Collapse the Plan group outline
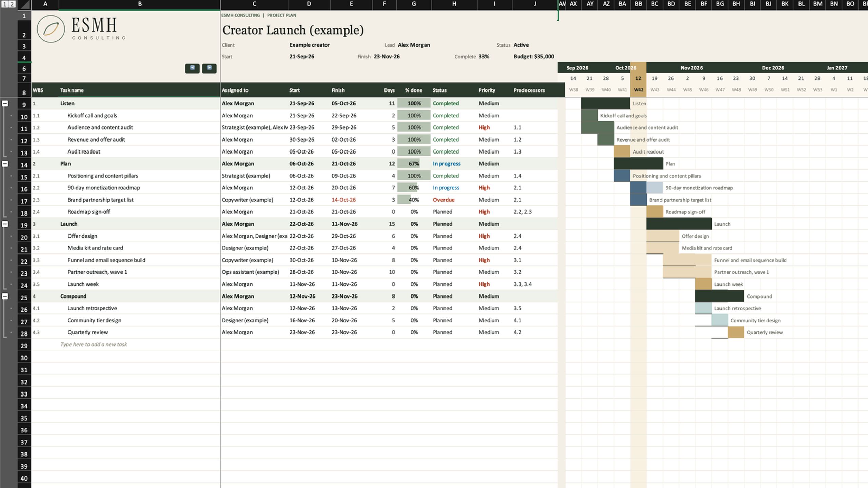This screenshot has height=488, width=868. 5,164
